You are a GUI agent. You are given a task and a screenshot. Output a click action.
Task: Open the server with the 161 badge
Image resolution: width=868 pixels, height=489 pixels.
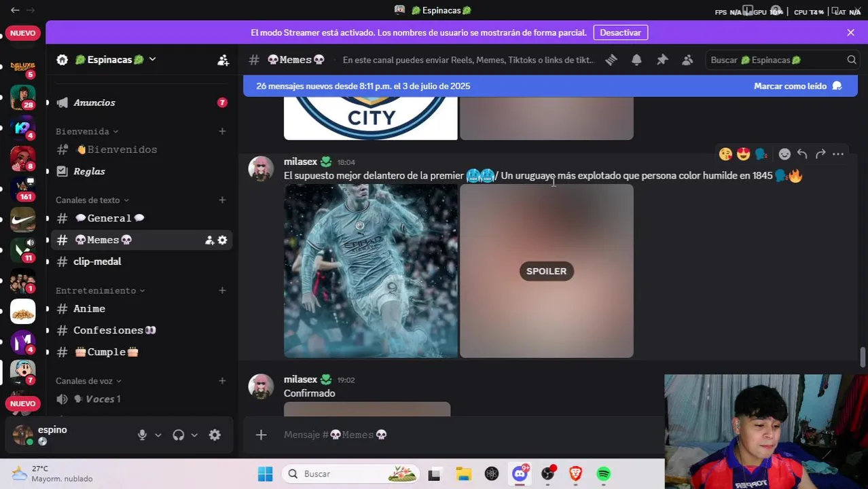[x=22, y=188]
